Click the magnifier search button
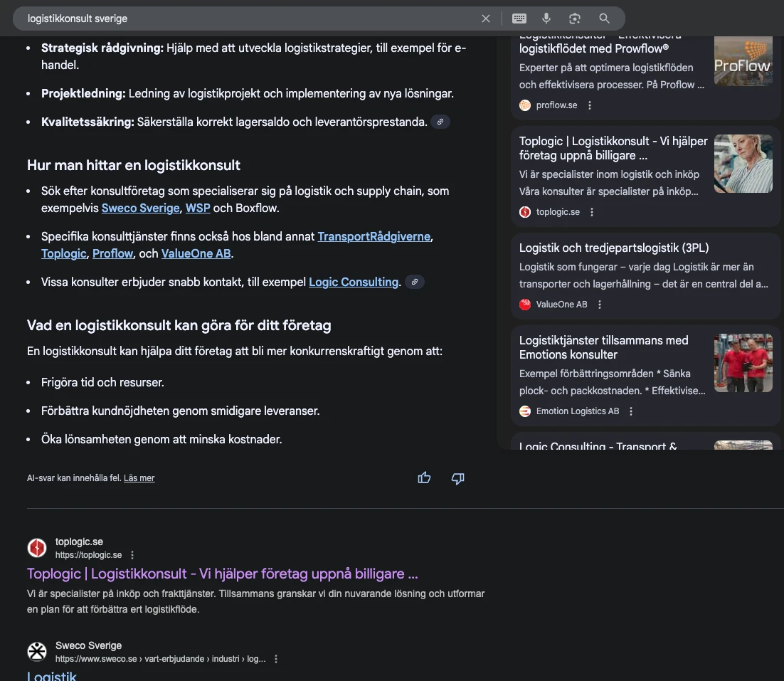The image size is (784, 681). coord(604,19)
